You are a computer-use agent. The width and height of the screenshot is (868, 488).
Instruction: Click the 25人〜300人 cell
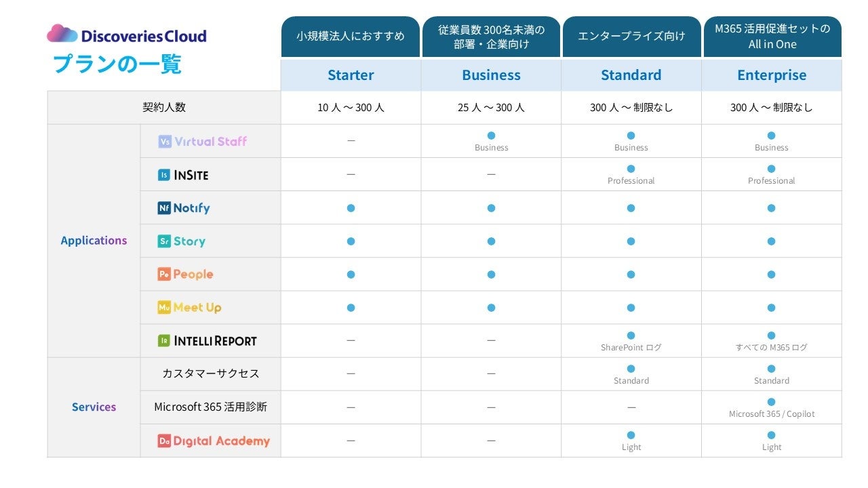coord(491,108)
